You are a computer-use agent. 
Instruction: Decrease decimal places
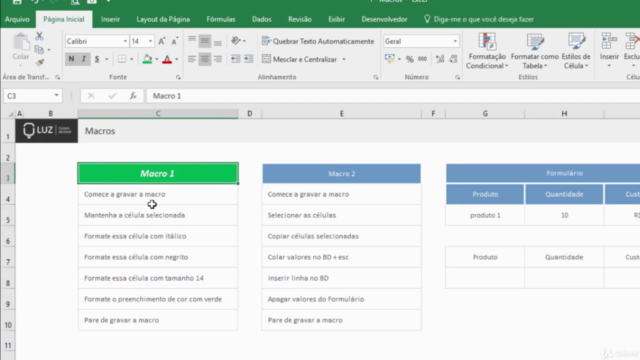(453, 59)
